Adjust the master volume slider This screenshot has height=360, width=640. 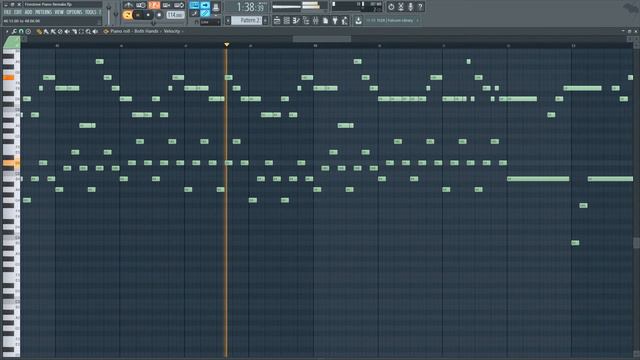(x=109, y=13)
